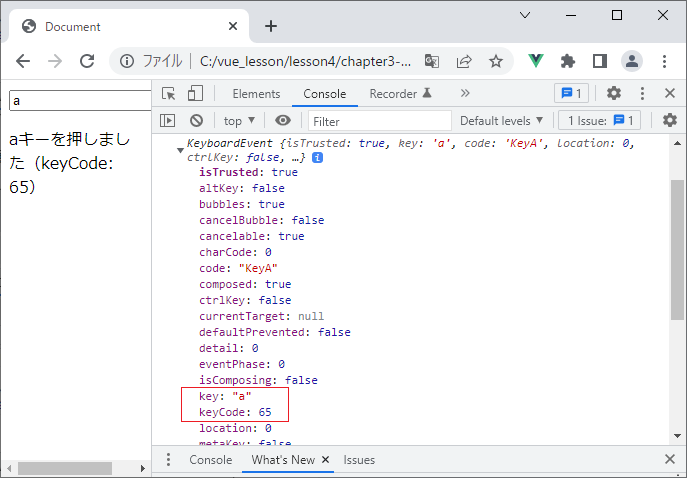Switch to the Elements panel

[256, 94]
